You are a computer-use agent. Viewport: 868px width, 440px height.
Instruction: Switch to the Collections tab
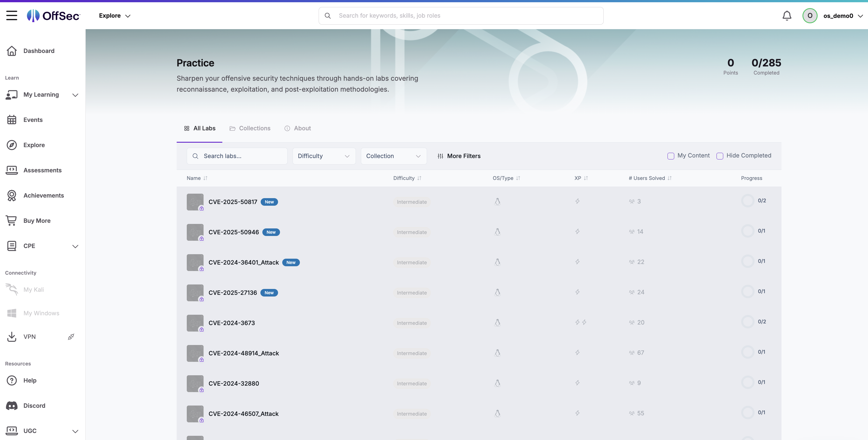coord(250,128)
